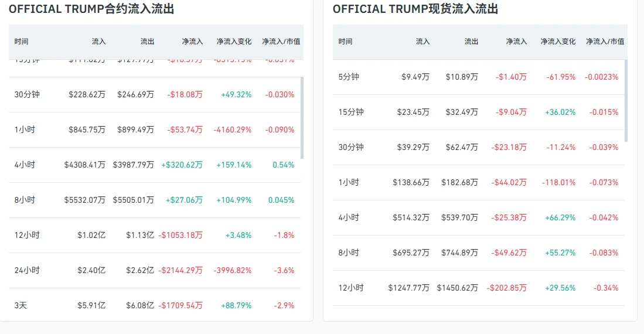Click the 净流入/市值 header in the 合约 table
Image resolution: width=644 pixels, height=334 pixels.
pos(281,42)
